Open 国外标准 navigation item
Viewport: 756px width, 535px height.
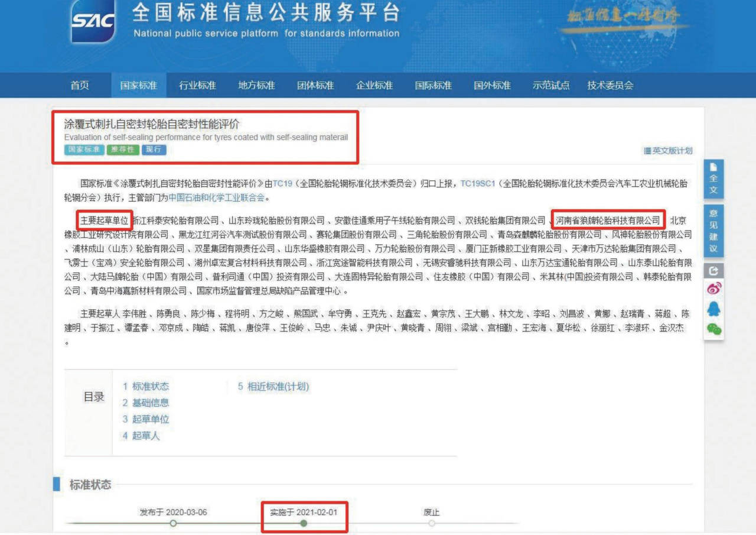[492, 85]
